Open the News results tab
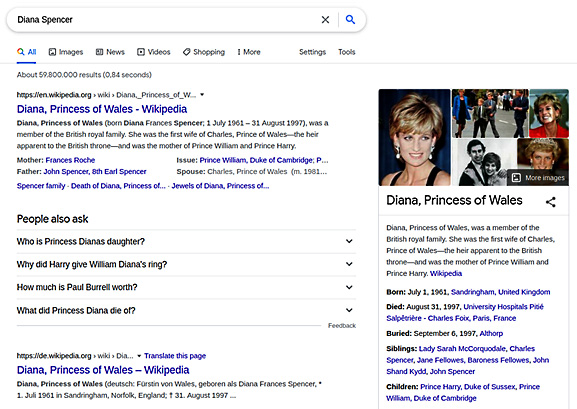This screenshot has height=409, width=577. point(110,52)
